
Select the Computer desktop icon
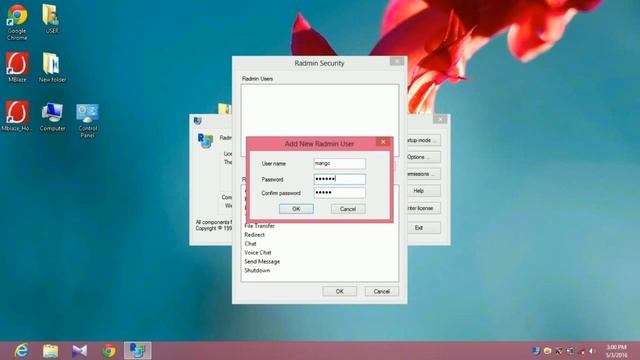[x=52, y=117]
